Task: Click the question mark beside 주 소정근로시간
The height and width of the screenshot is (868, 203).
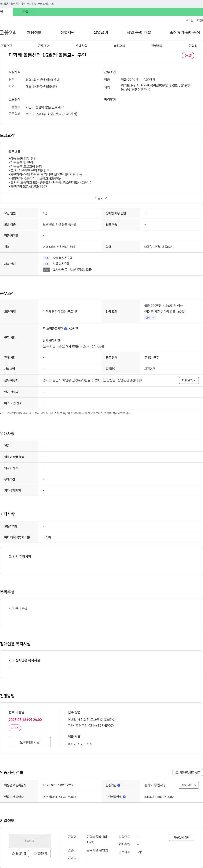Action: pyautogui.click(x=66, y=329)
